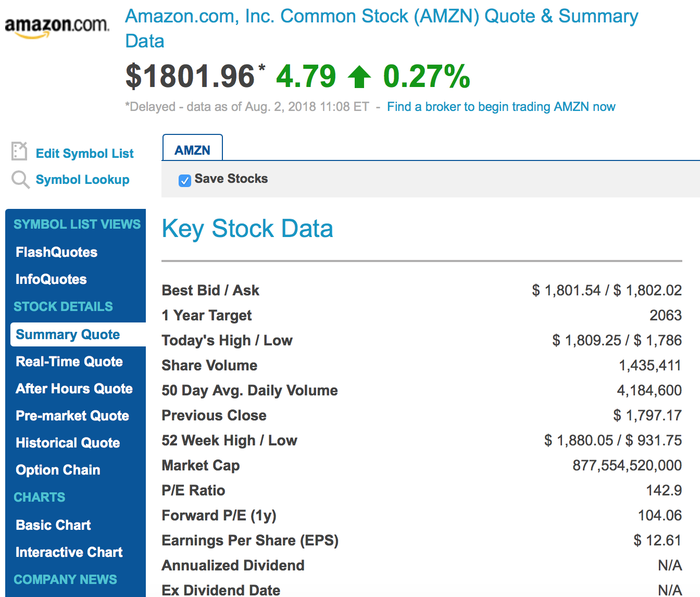Click the 1 Year Target label
Viewport: 700px width, 597px height.
(x=207, y=315)
